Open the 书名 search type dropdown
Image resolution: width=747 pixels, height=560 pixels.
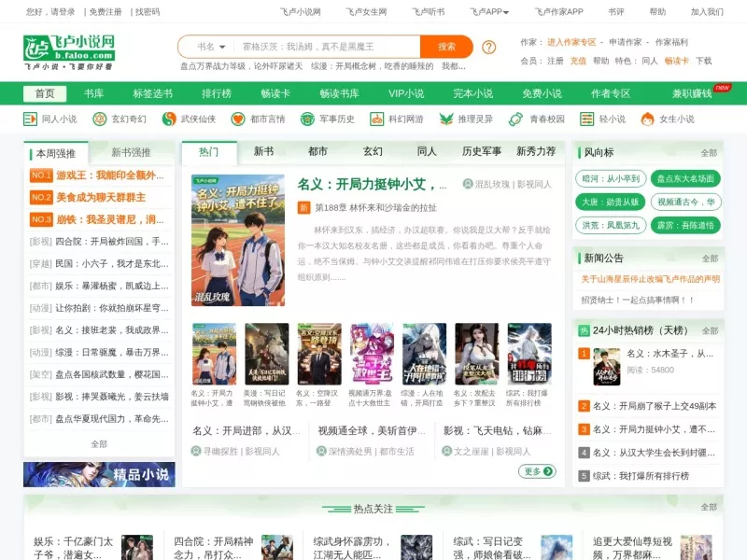click(211, 47)
